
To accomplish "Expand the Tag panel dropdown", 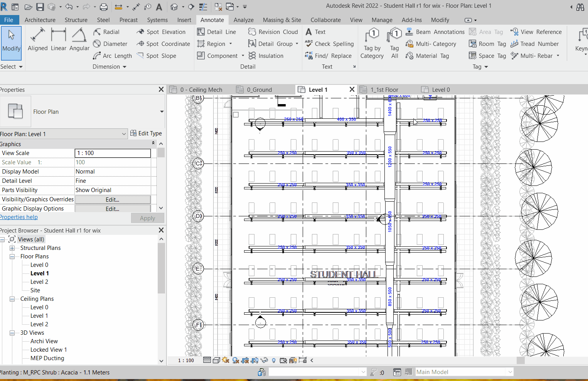I will (x=480, y=67).
